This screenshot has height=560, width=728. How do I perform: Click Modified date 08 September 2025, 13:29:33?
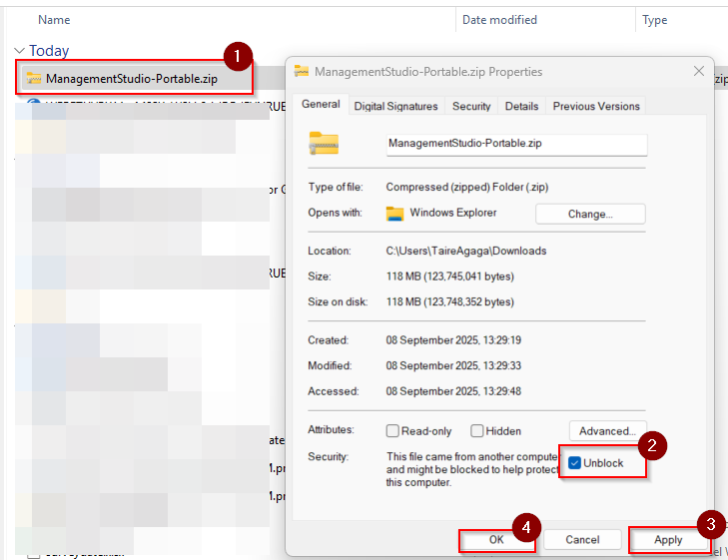[x=453, y=365]
